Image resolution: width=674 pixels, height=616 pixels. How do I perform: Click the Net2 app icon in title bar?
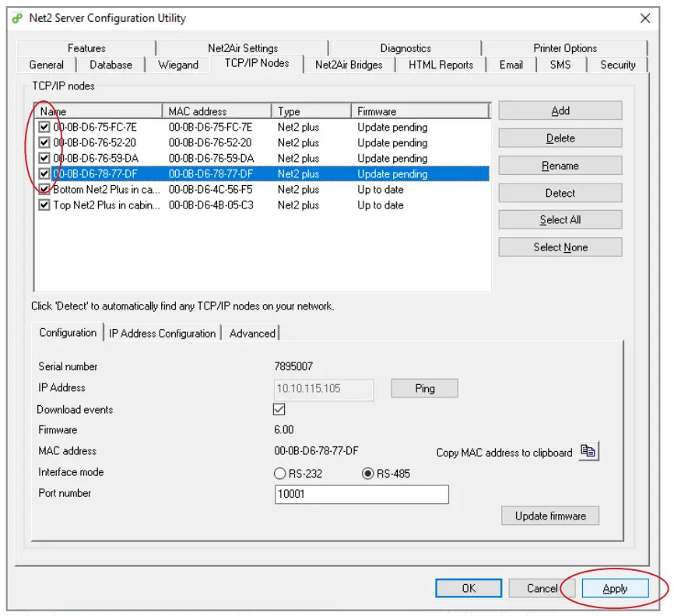[17, 19]
